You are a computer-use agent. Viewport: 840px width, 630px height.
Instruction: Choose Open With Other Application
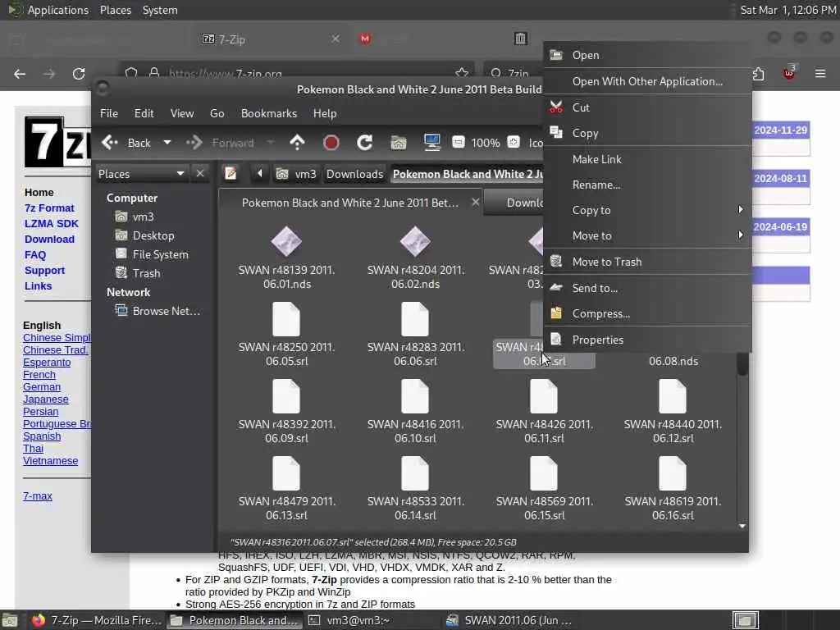click(647, 81)
